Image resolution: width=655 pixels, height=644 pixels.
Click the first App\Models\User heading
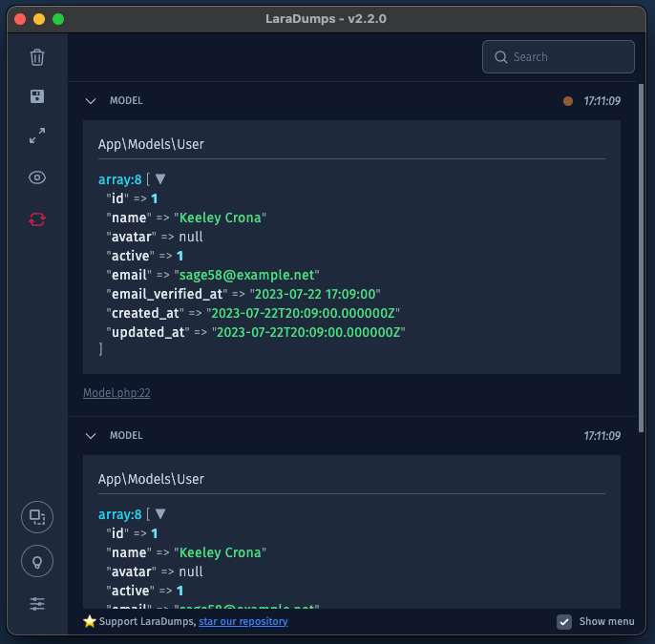[151, 144]
